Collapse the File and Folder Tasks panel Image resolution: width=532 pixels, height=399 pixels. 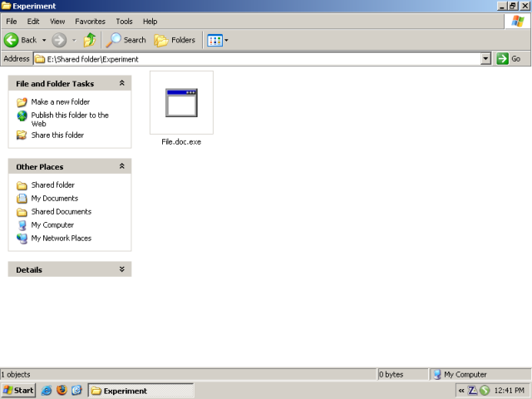(122, 83)
